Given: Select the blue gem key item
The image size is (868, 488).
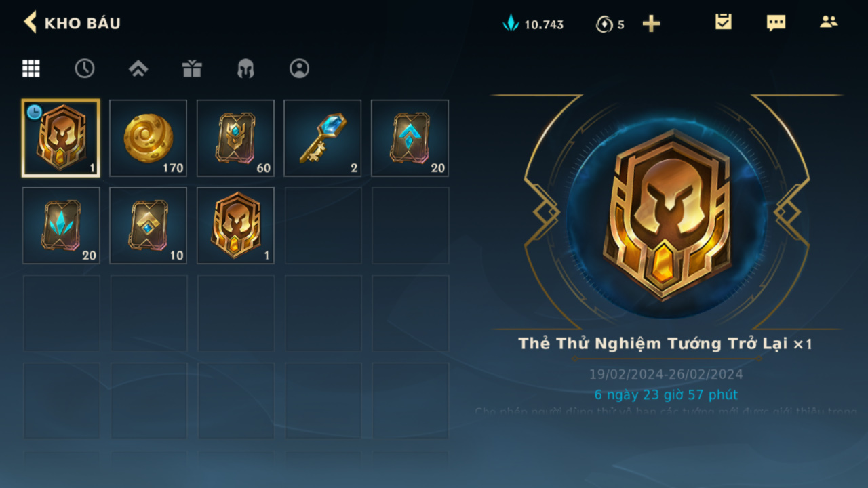Looking at the screenshot, I should tap(323, 138).
